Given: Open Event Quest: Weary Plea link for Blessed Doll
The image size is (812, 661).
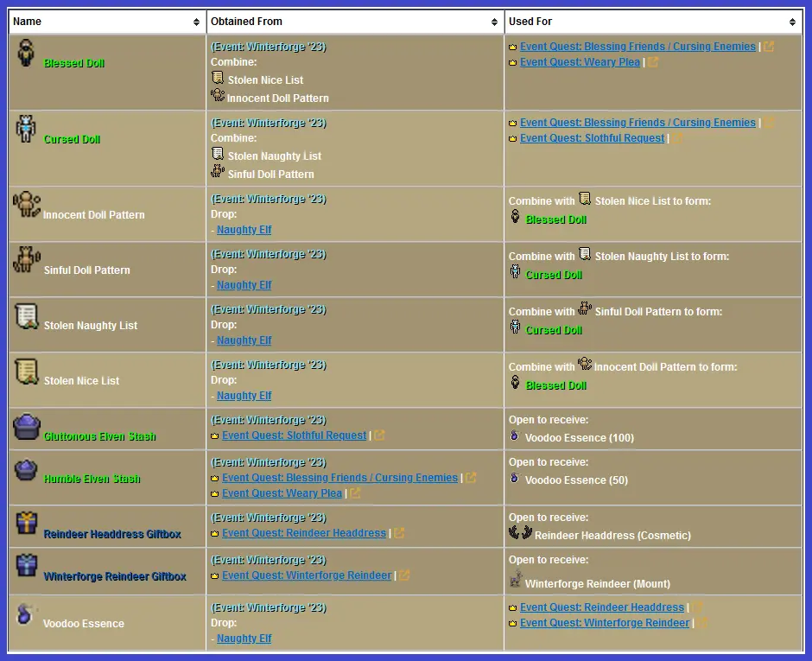Looking at the screenshot, I should point(580,62).
